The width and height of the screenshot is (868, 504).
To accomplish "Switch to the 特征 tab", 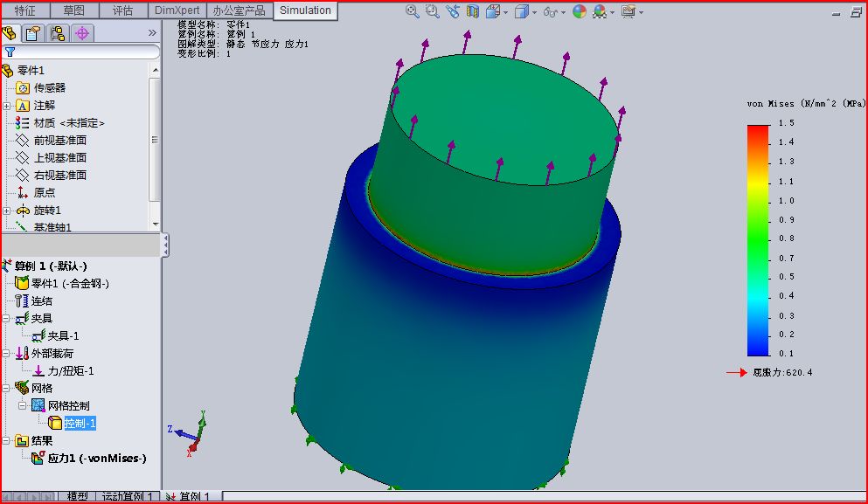I will click(x=24, y=10).
